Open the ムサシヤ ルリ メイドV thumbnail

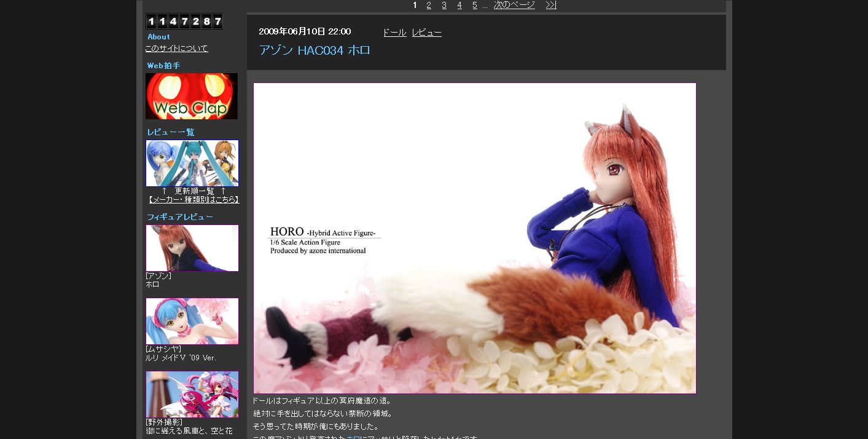192,322
